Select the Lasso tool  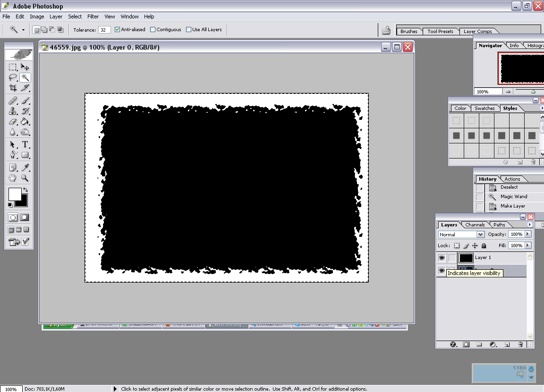(13, 78)
